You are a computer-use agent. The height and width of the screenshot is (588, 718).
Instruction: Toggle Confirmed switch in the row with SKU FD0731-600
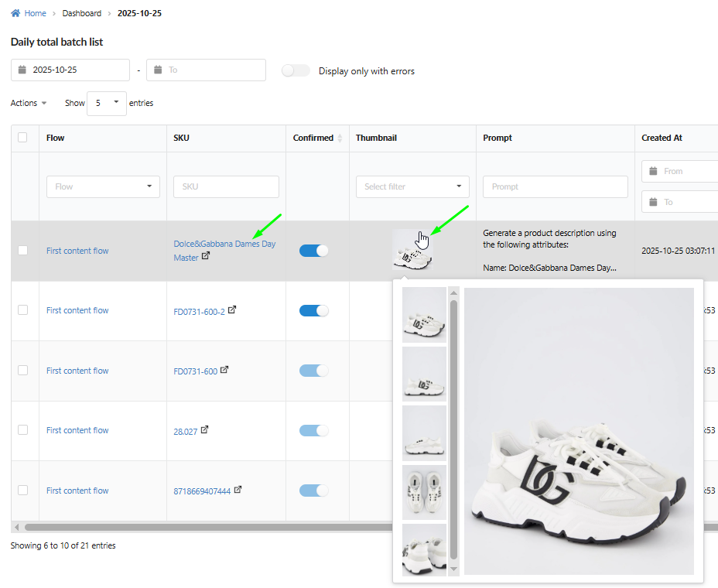(x=313, y=371)
